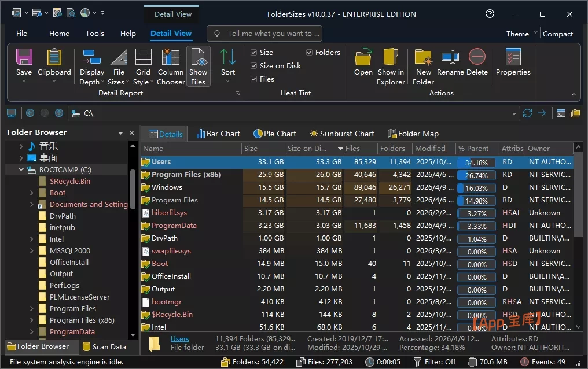Open the Tools ribbon menu

pos(95,34)
